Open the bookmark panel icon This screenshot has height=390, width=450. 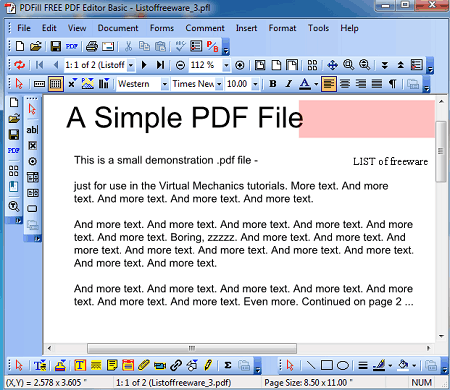[x=13, y=187]
